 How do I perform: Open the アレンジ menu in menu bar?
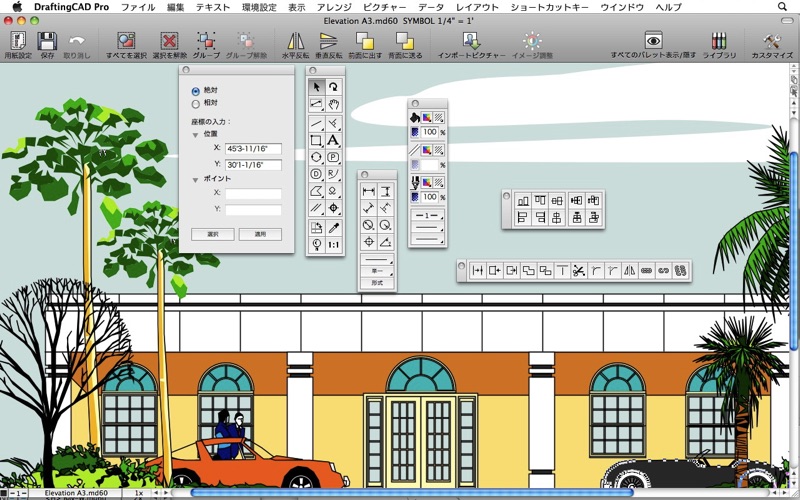334,7
